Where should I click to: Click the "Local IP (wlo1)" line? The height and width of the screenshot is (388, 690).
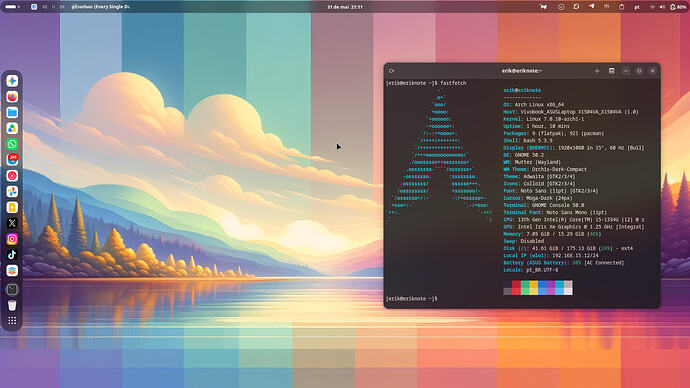tap(551, 256)
